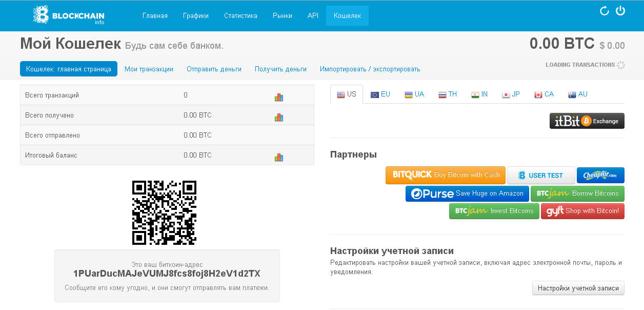Click the USER TEST partner button

(541, 175)
